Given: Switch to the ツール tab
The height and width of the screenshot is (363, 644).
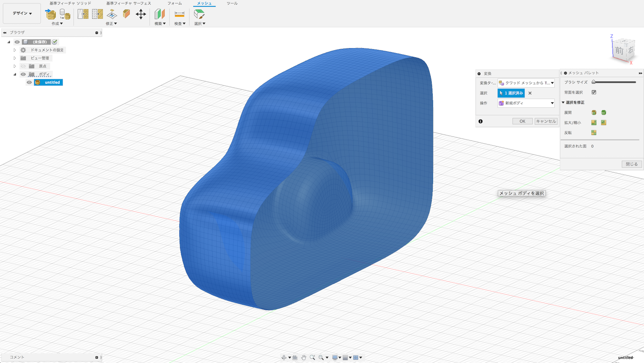Looking at the screenshot, I should [x=232, y=3].
